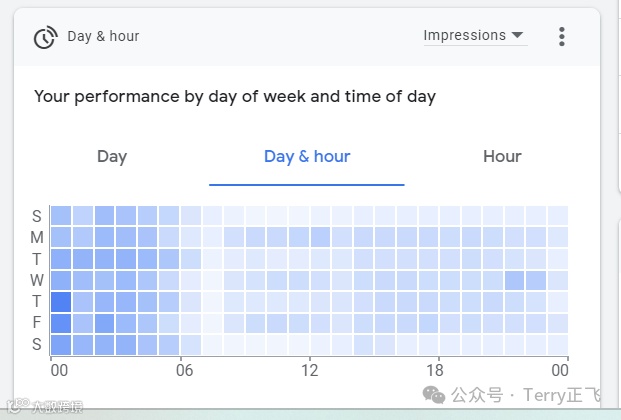Image resolution: width=621 pixels, height=420 pixels.
Task: Switch to the Day tab
Action: [112, 156]
